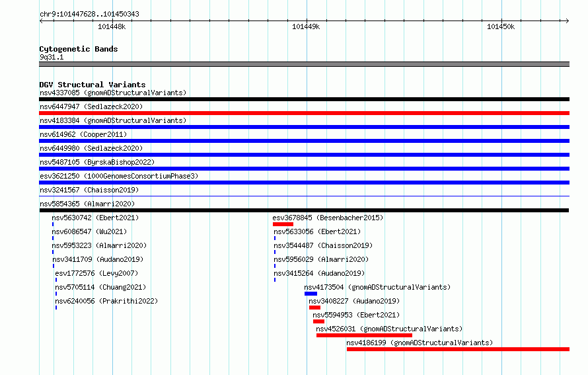Open nsv6447947 (Sedlazeck2020) variant label

pyautogui.click(x=91, y=106)
